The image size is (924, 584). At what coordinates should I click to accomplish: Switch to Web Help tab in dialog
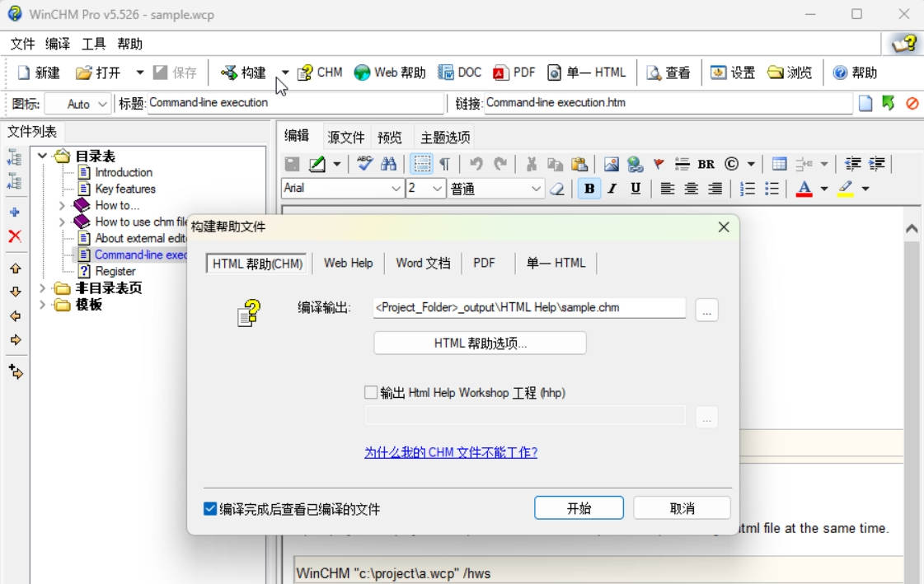(349, 263)
